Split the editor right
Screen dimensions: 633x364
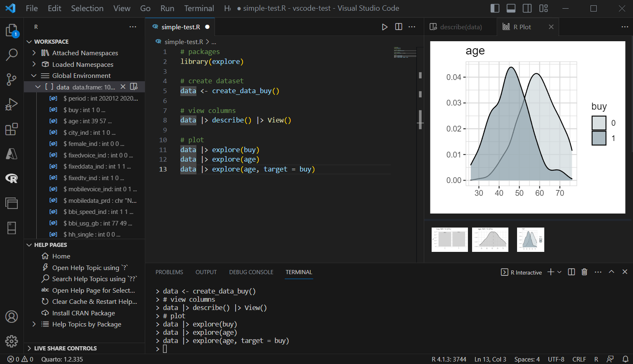399,27
